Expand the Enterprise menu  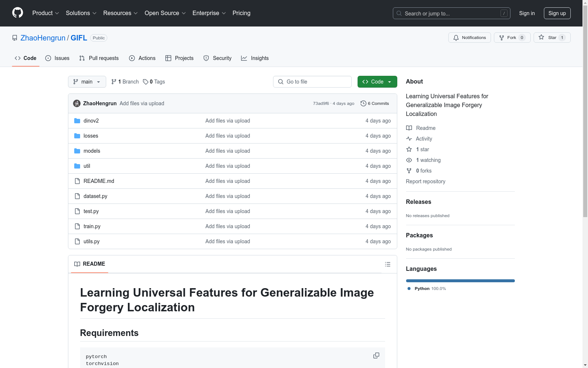(x=209, y=13)
